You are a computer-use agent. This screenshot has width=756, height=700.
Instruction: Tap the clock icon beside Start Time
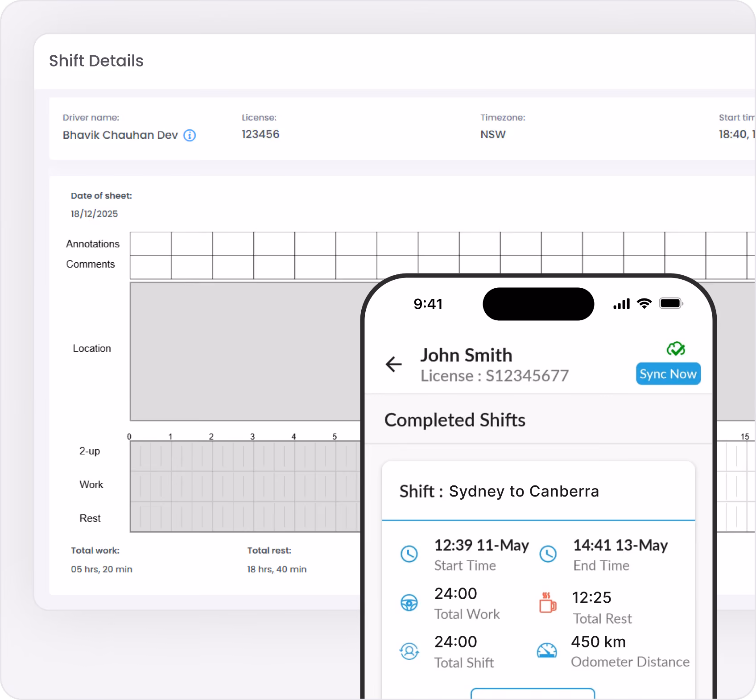pos(409,554)
